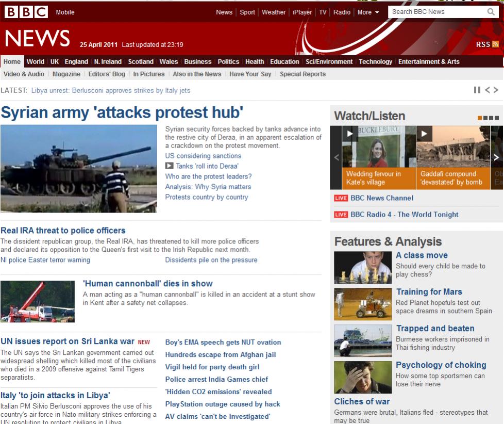
Task: Open UN issues report on Sri Lanka war
Action: click(x=68, y=341)
